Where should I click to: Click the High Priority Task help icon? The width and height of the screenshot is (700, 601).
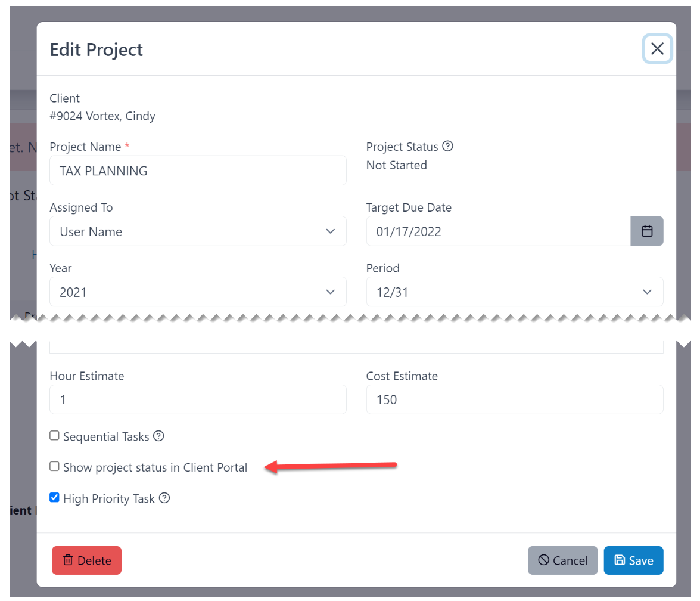click(164, 498)
